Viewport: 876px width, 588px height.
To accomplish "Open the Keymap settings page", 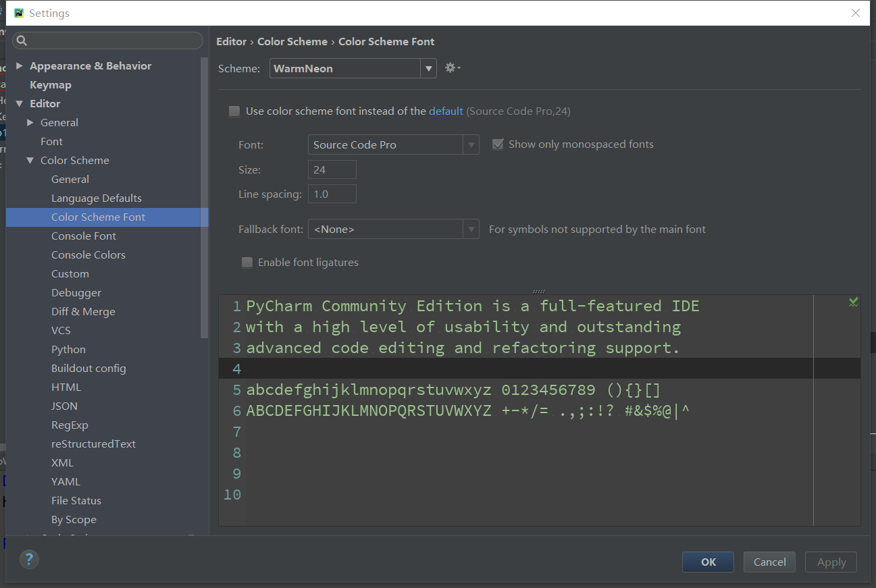I will (x=51, y=85).
